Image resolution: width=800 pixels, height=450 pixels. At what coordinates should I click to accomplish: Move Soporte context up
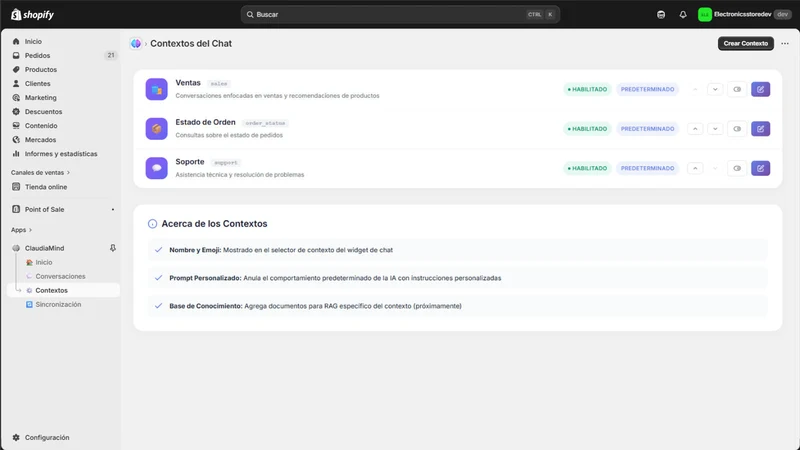click(x=695, y=168)
